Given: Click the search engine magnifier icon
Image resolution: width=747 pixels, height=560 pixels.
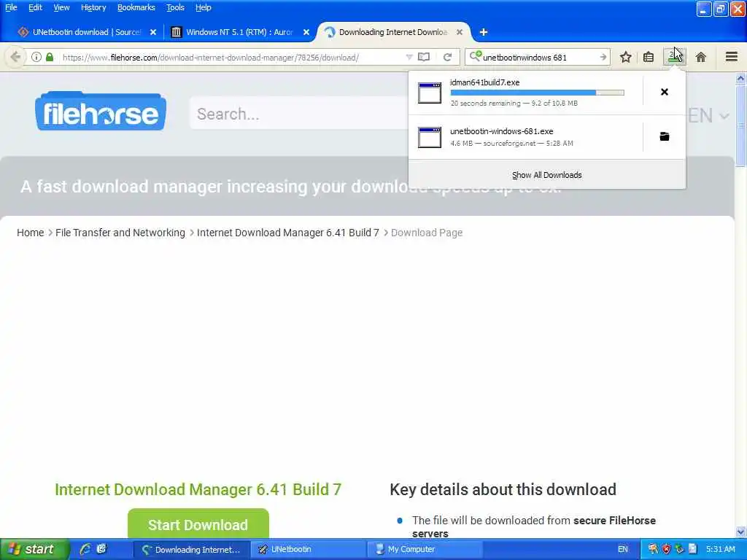Looking at the screenshot, I should [x=475, y=57].
